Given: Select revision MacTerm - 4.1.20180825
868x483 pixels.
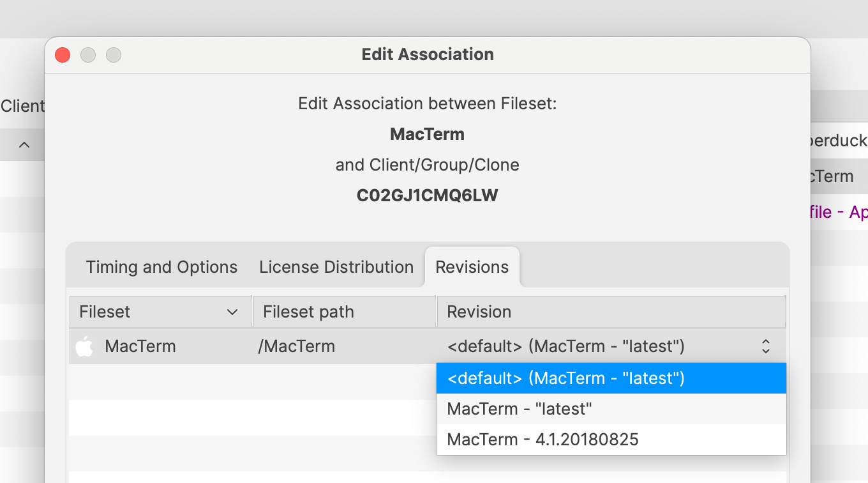Looking at the screenshot, I should point(611,440).
